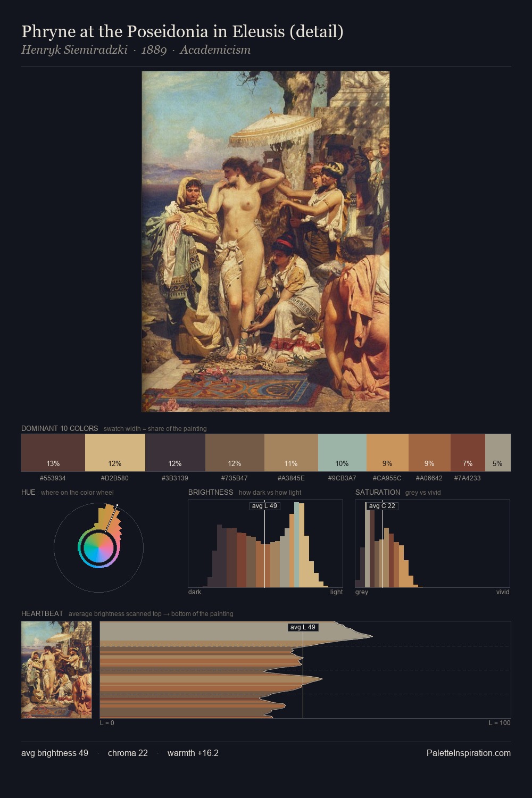Image resolution: width=532 pixels, height=798 pixels.
Task: Click 'grey vs vivid' caption
Action: (x=423, y=493)
